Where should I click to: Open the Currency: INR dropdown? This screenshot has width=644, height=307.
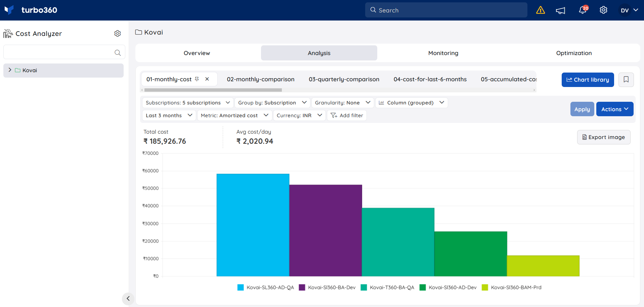(x=299, y=115)
